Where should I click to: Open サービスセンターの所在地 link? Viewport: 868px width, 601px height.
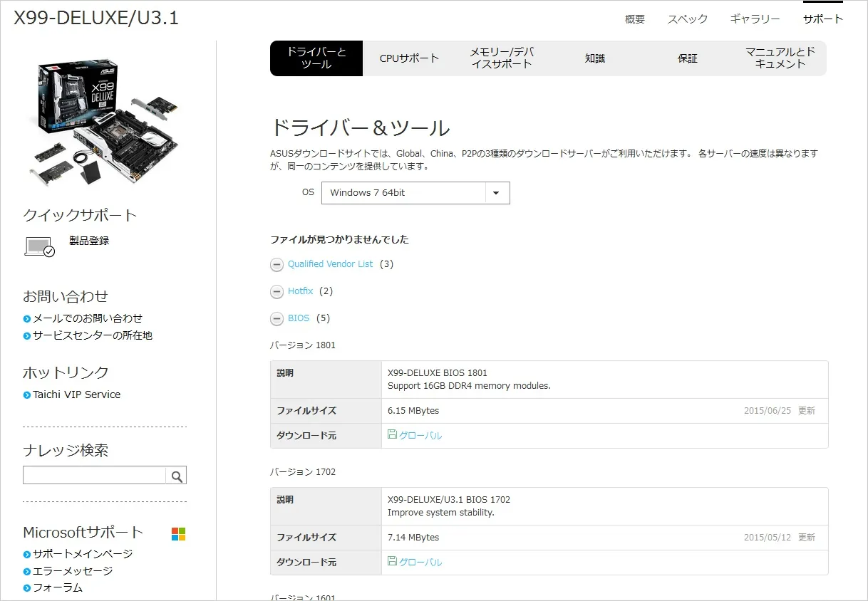(x=93, y=335)
